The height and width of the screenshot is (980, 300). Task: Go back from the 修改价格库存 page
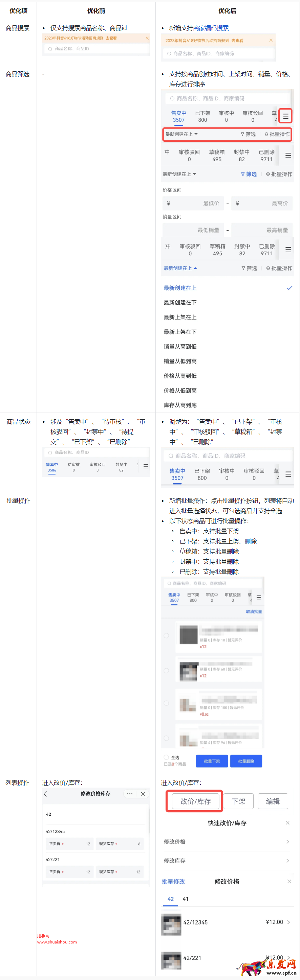pyautogui.click(x=45, y=794)
